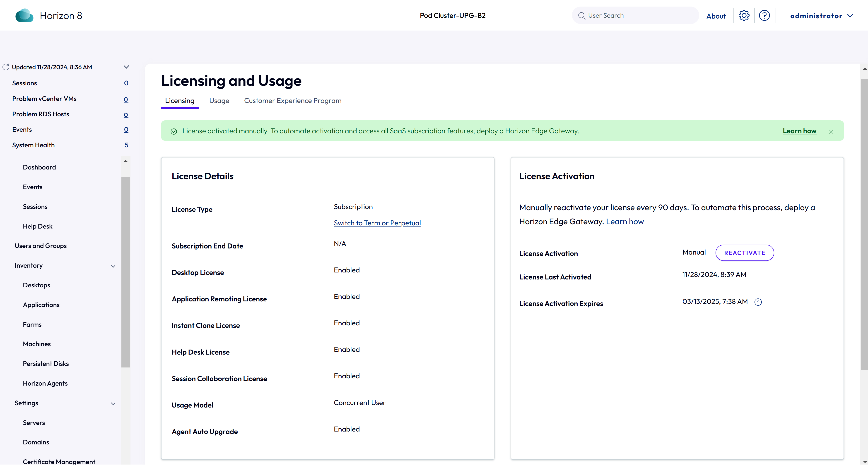Open the administrator user dropdown

point(822,16)
